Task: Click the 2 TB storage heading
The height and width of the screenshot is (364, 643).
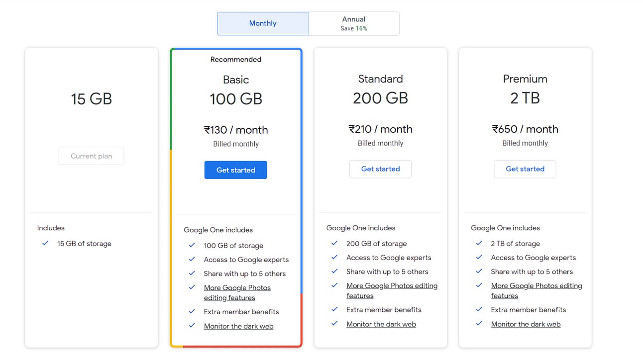Action: pos(525,98)
